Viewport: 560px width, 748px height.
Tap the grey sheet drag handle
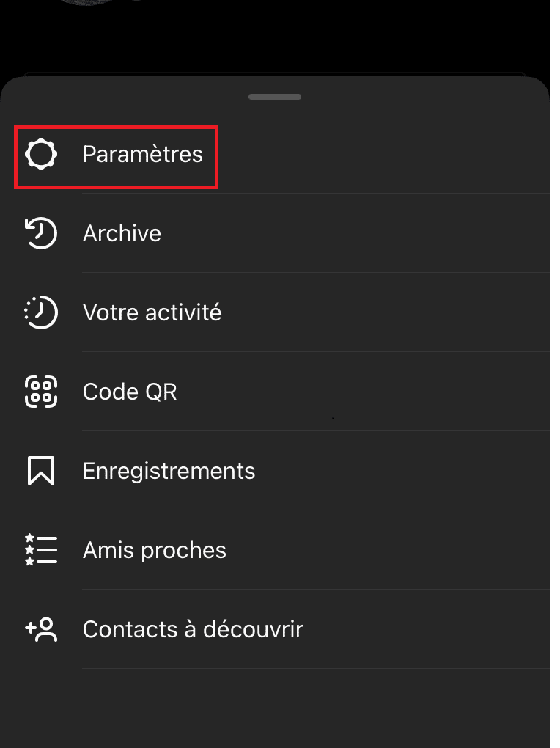click(x=275, y=97)
